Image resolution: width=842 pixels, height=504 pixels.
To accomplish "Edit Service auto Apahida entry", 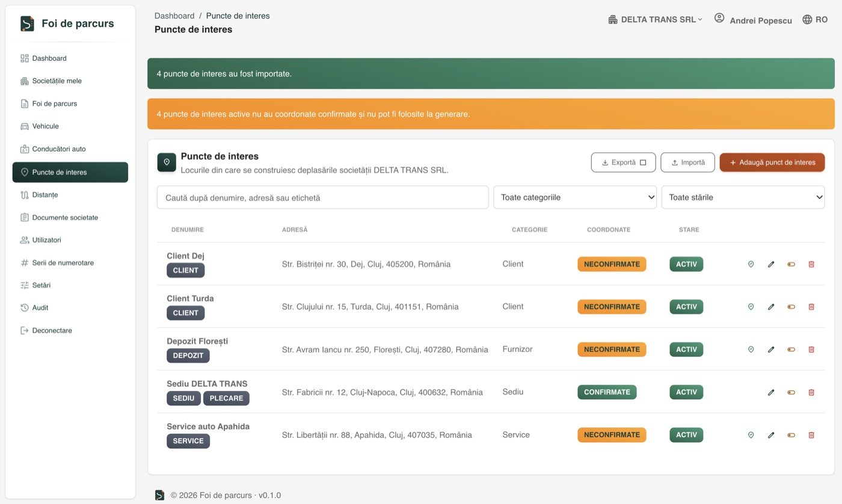I will (x=771, y=435).
